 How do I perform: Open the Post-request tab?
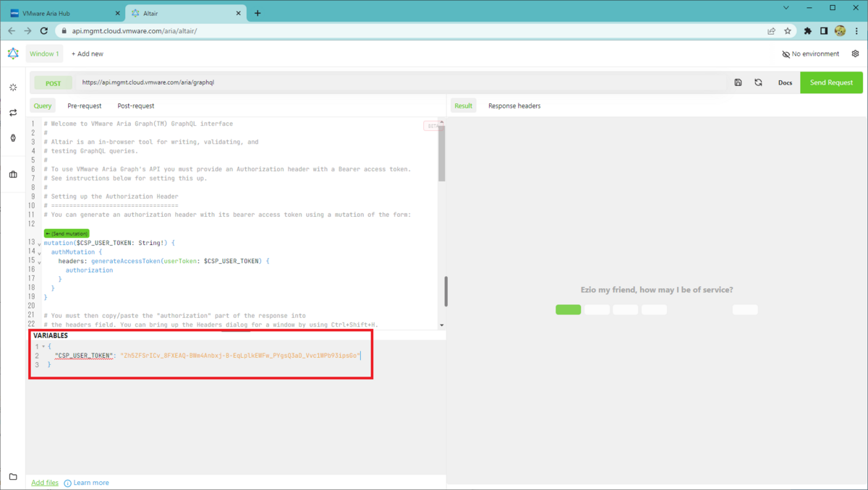pos(136,106)
